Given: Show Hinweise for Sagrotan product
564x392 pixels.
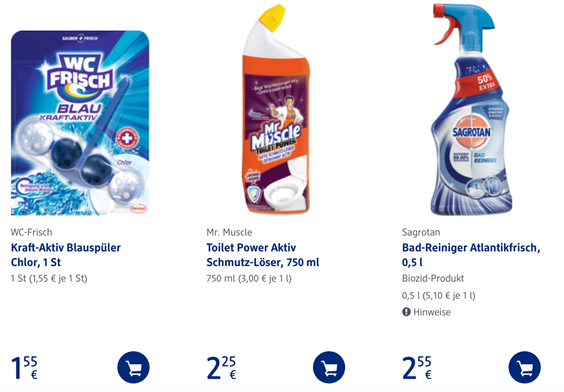Looking at the screenshot, I should click(426, 312).
